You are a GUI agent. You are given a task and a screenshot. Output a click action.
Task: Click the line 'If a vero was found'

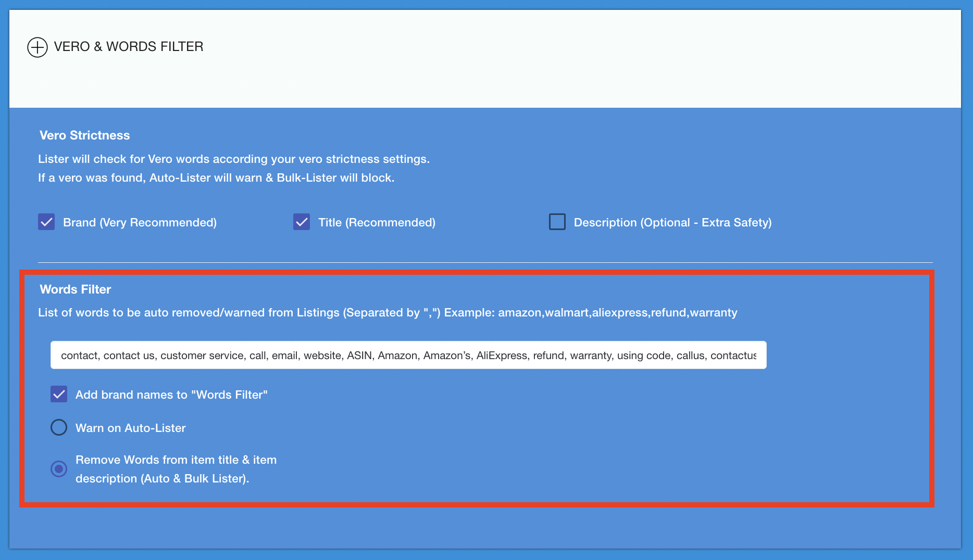216,178
